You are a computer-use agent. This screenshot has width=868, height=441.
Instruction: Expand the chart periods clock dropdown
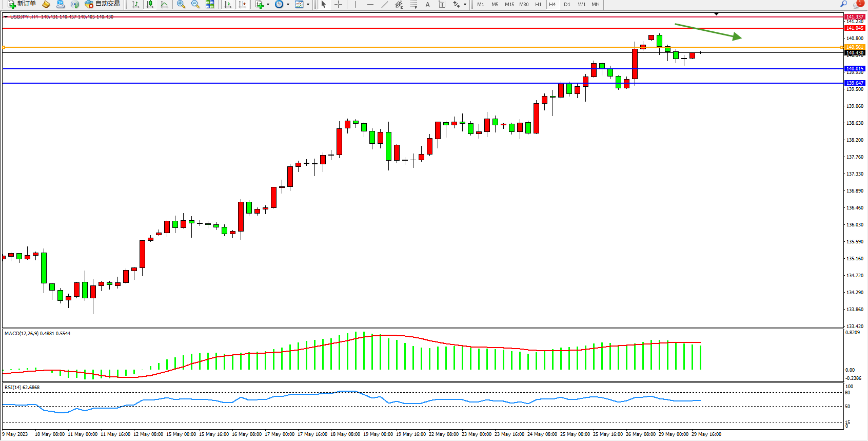pos(288,4)
